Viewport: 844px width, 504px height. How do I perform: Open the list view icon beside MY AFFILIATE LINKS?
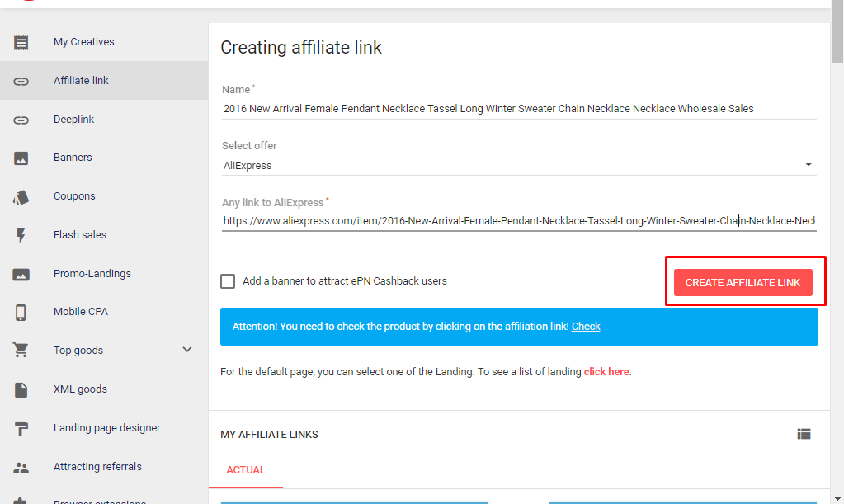pyautogui.click(x=804, y=434)
